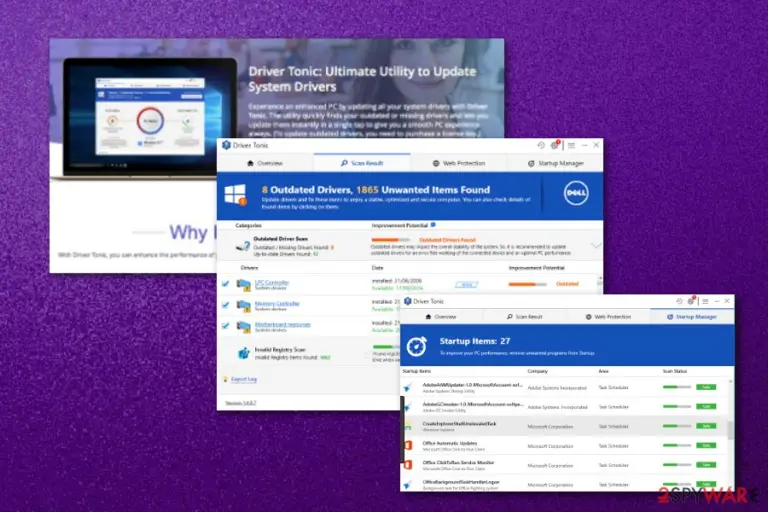This screenshot has width=768, height=512.
Task: Open hamburger menu in Scan Result window
Action: pos(571,146)
